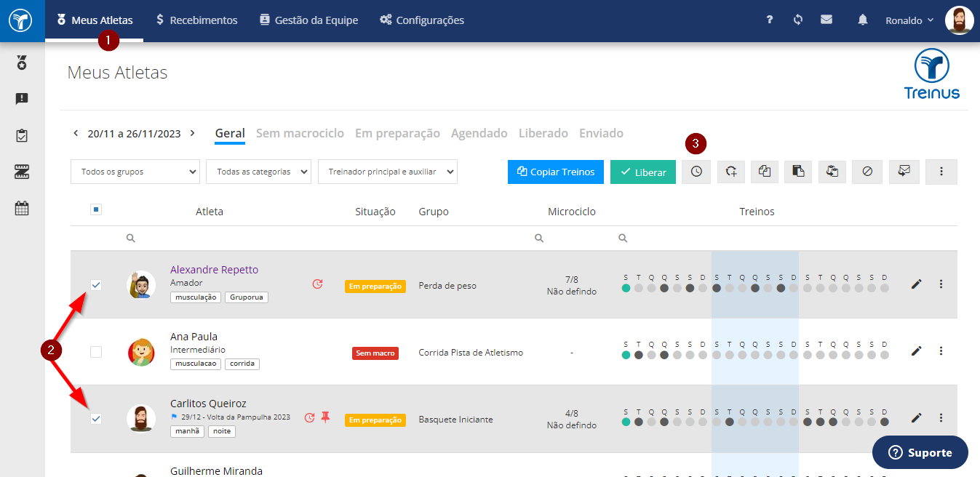Screen dimensions: 980x477
Task: Click the block/prohibit icon in toolbar
Action: pos(867,172)
